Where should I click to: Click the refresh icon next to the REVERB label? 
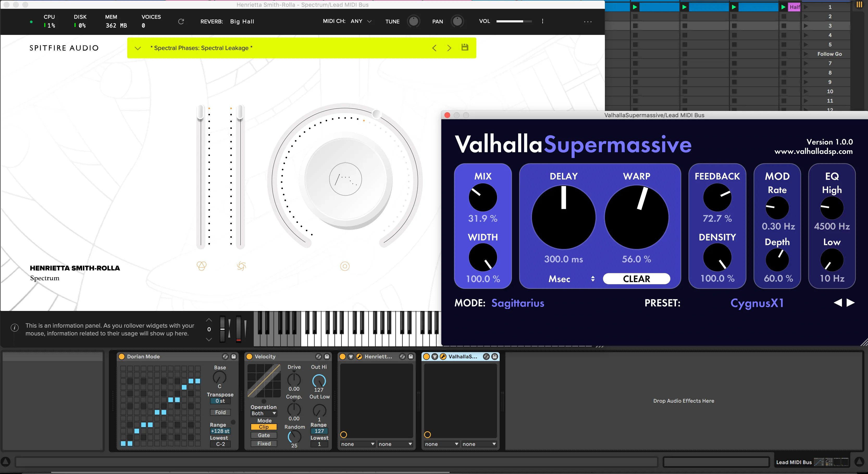tap(181, 21)
